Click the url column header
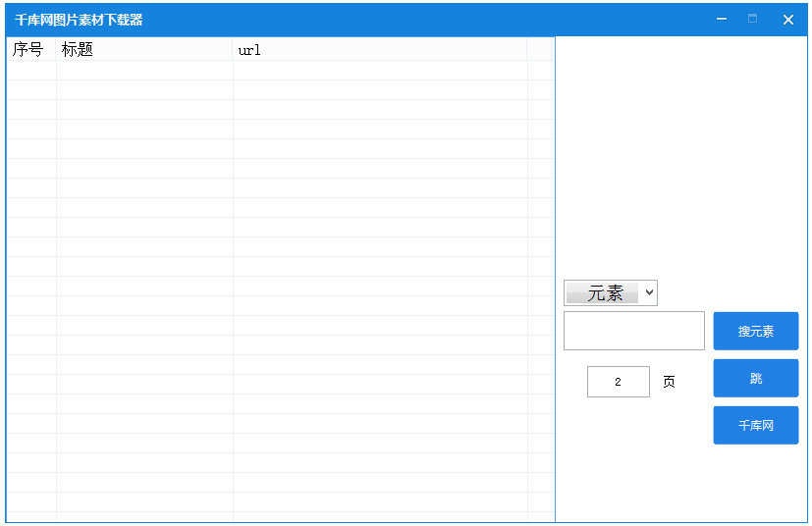This screenshot has width=812, height=526. [x=380, y=50]
